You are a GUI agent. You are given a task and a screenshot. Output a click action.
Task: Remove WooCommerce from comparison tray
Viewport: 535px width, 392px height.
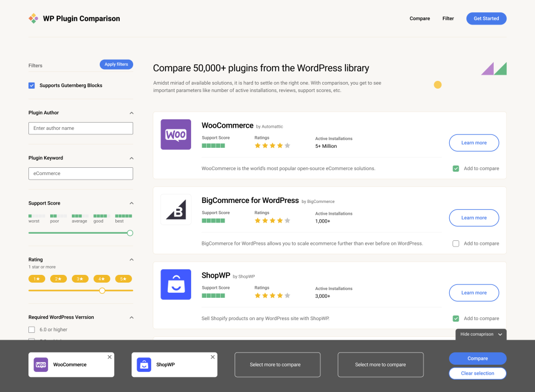[110, 357]
